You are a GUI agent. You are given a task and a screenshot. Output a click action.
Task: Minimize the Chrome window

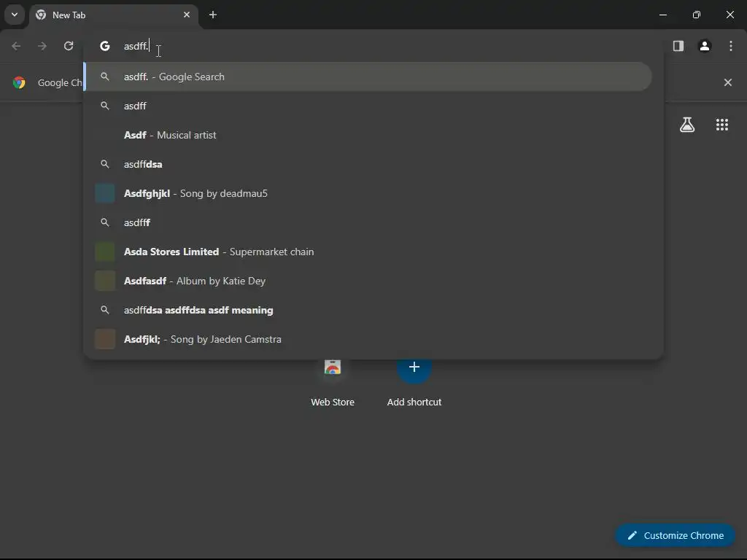tap(662, 15)
